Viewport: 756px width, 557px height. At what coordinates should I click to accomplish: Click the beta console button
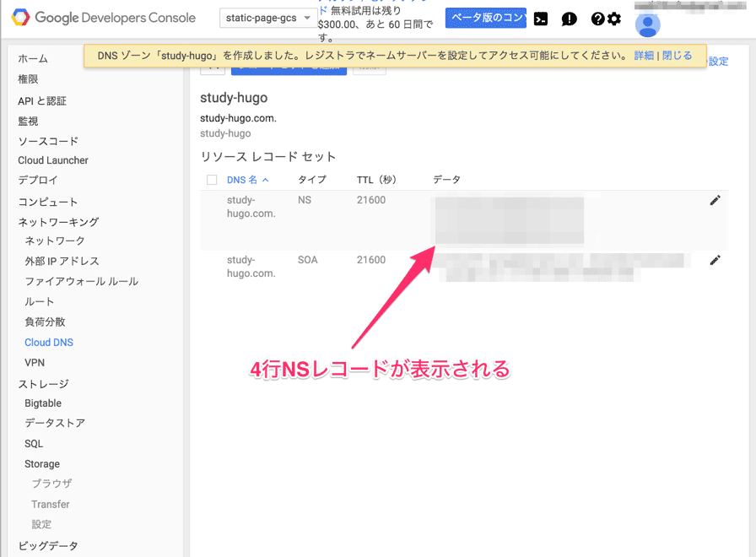(485, 18)
